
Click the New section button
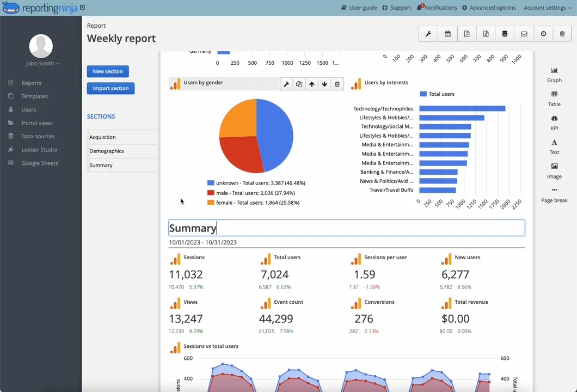pyautogui.click(x=108, y=71)
